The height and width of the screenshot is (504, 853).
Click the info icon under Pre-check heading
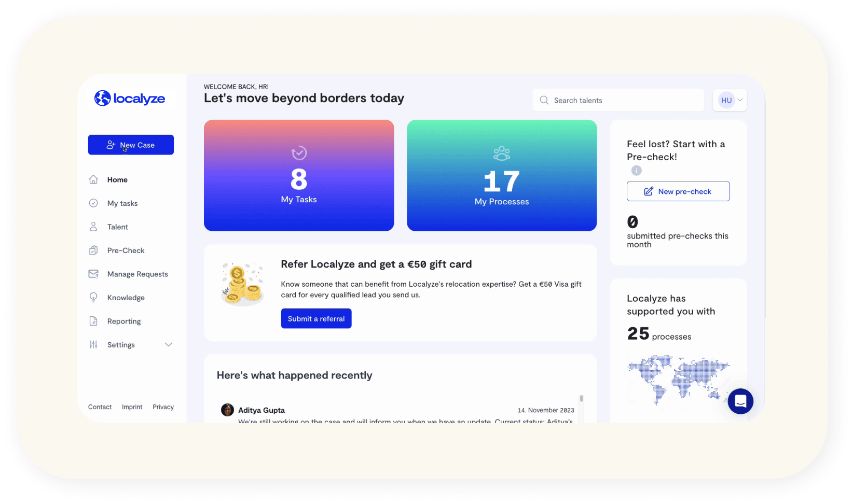click(637, 171)
